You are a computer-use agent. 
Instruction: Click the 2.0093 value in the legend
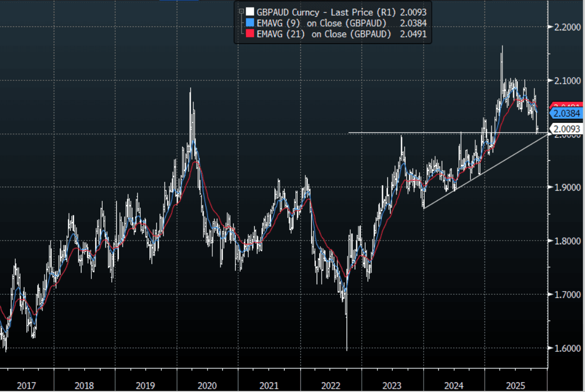point(413,12)
